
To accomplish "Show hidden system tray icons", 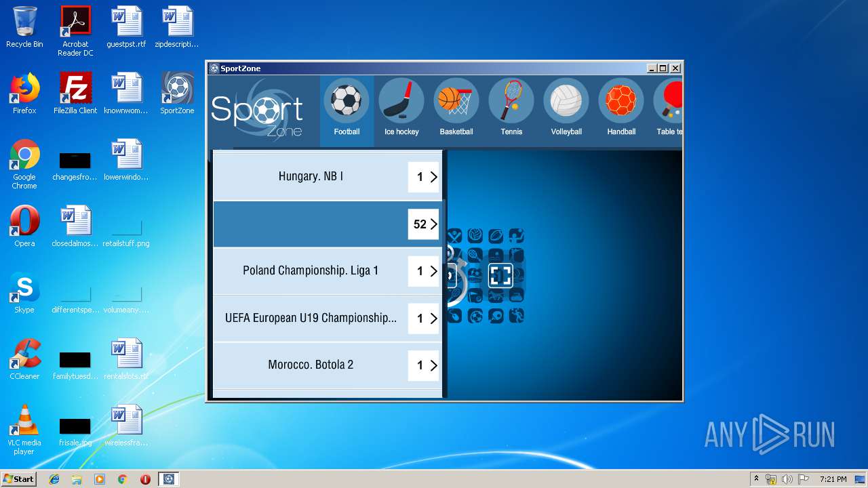I will pos(756,479).
